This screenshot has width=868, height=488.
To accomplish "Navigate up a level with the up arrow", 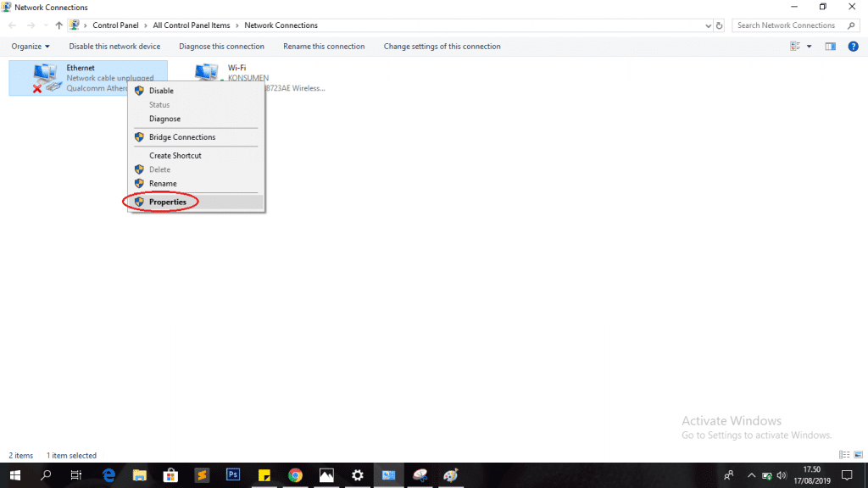I will click(x=58, y=25).
